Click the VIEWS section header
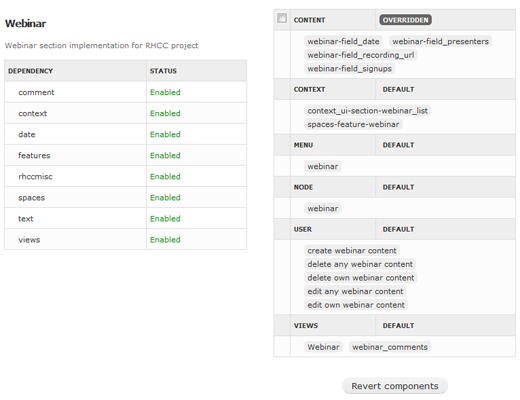520x400 pixels. point(306,326)
